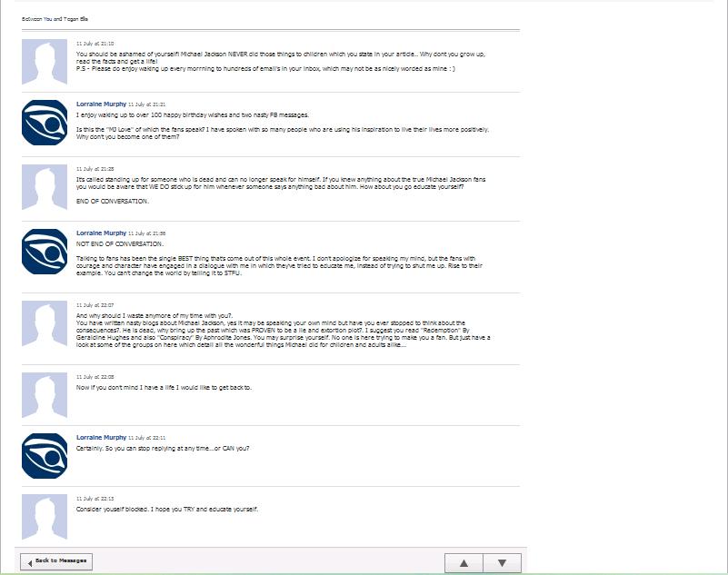Image resolution: width=728 pixels, height=575 pixels.
Task: Click blank profile picture on 22:08 message
Action: (x=45, y=395)
